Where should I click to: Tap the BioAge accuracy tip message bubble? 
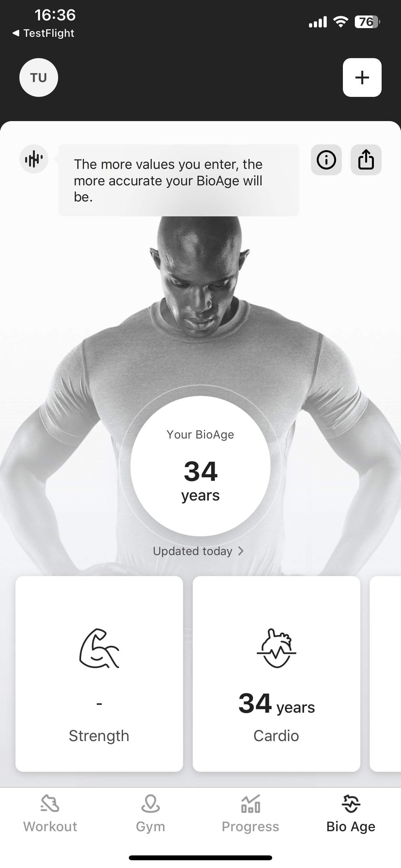179,180
